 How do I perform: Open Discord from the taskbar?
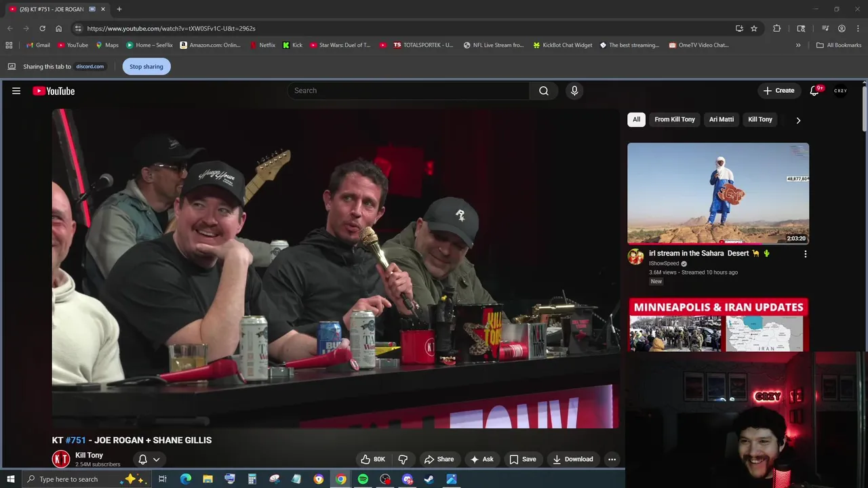pyautogui.click(x=407, y=479)
